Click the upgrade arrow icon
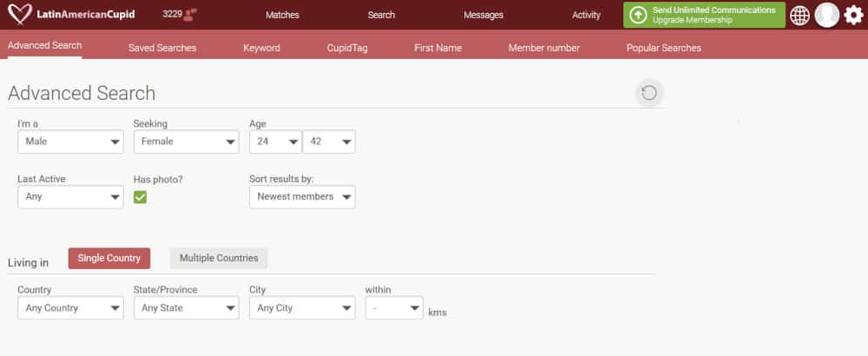 [x=638, y=15]
